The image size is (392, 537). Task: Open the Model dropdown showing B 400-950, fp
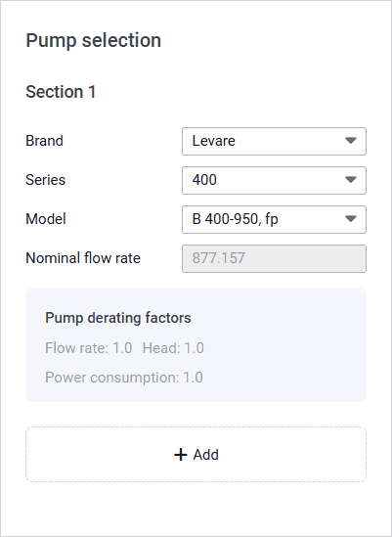(x=274, y=219)
